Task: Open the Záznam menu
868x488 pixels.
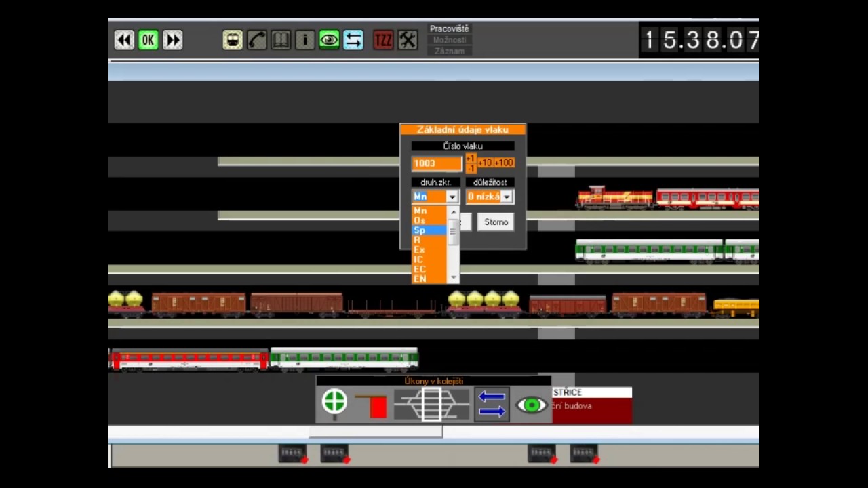Action: [449, 51]
